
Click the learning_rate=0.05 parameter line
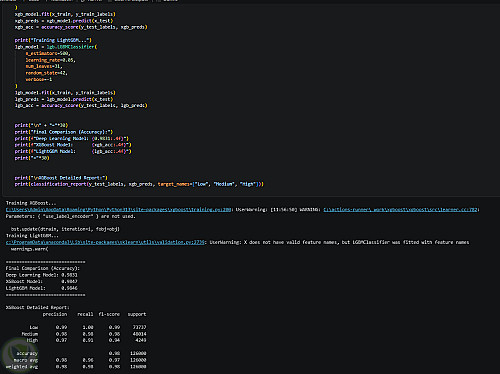(51, 60)
